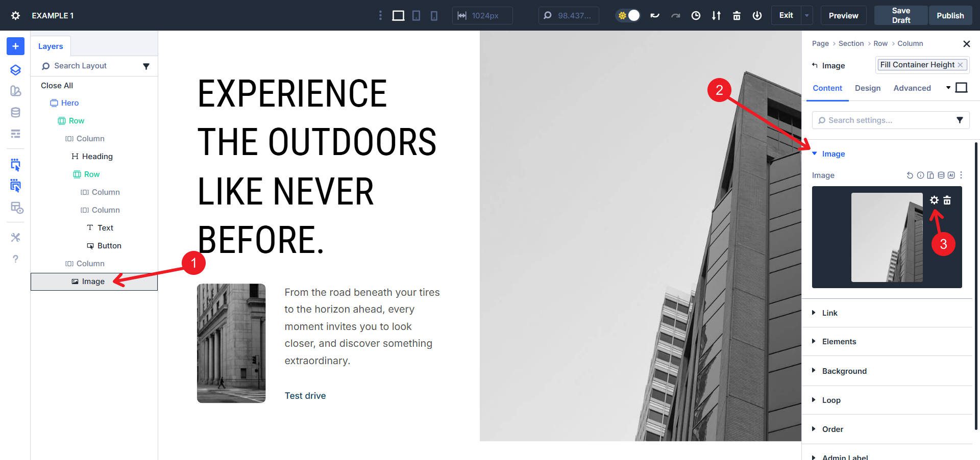Switch to the Advanced tab

[912, 88]
